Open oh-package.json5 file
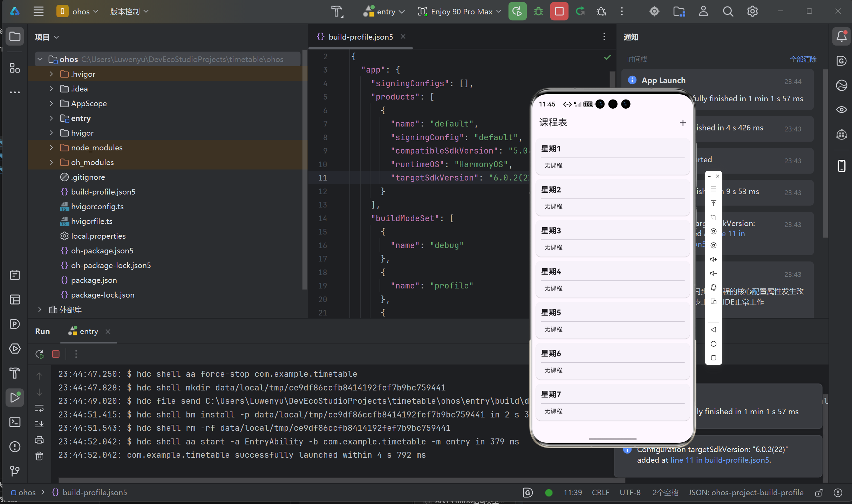This screenshot has height=504, width=852. point(102,251)
